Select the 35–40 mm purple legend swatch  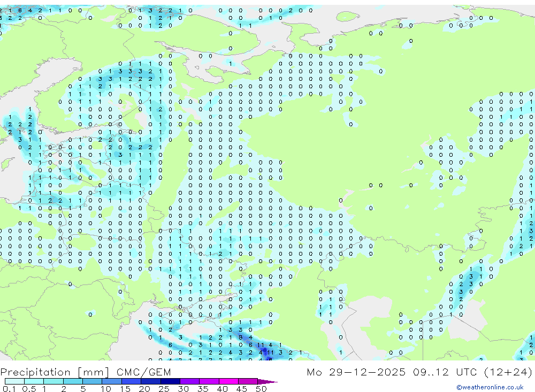coord(209,381)
